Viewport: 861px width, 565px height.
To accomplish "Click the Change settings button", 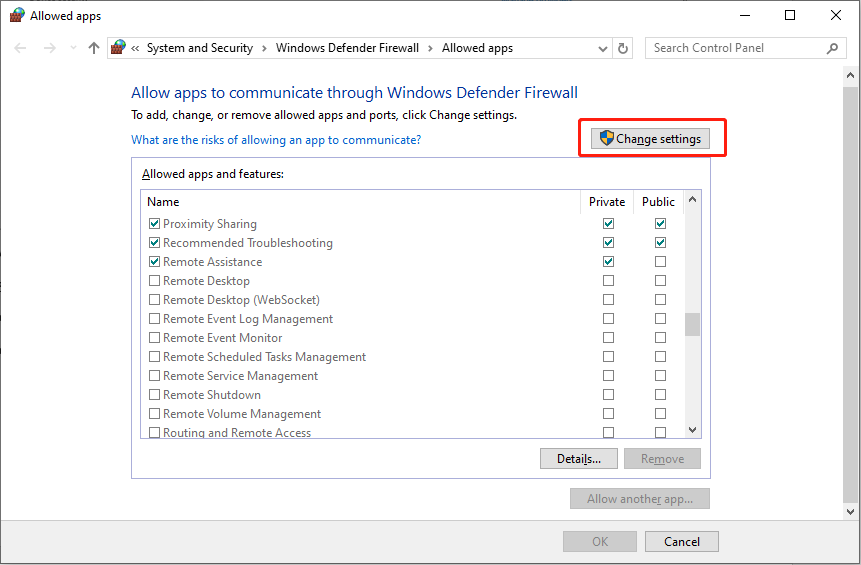I will (650, 138).
